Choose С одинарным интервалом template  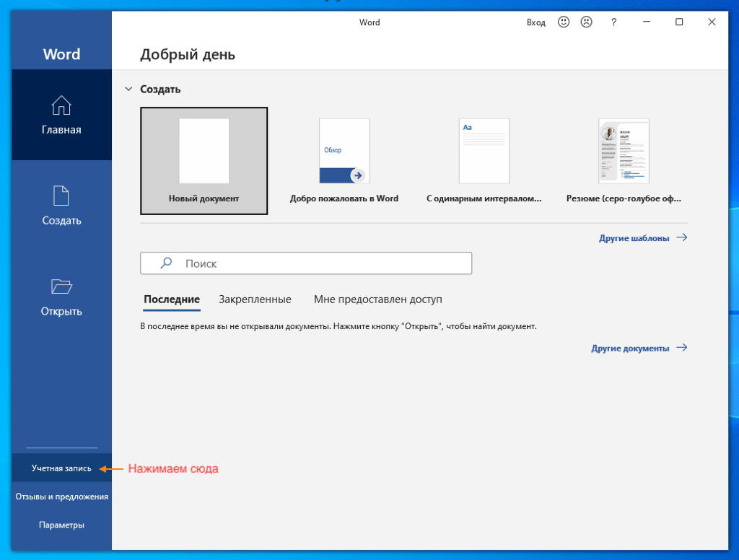(484, 161)
